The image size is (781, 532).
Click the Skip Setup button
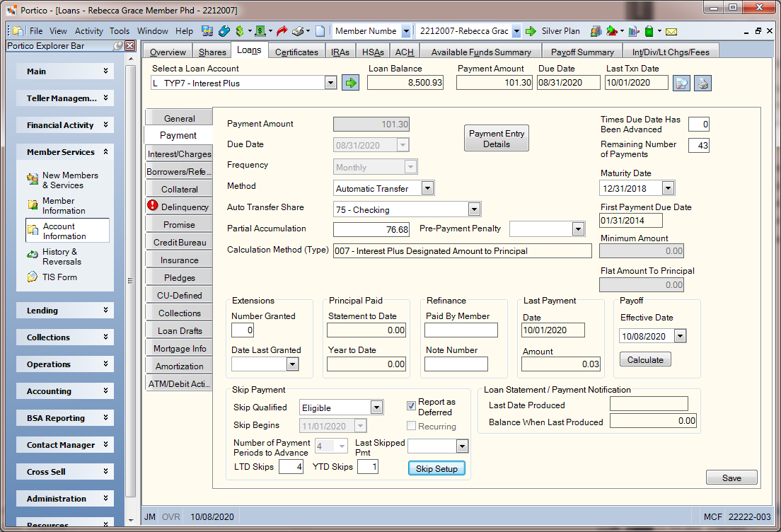pyautogui.click(x=436, y=468)
